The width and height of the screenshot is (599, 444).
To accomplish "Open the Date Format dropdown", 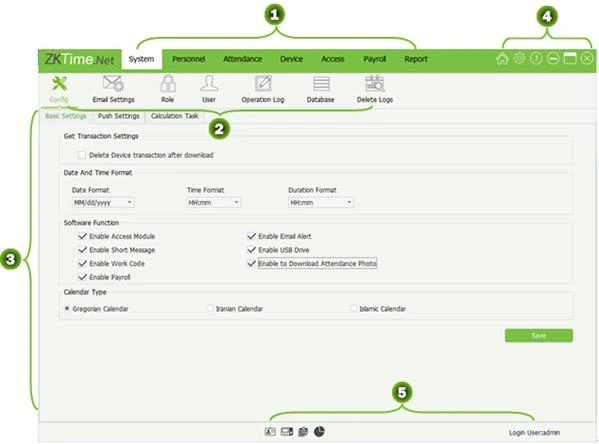I will 103,203.
